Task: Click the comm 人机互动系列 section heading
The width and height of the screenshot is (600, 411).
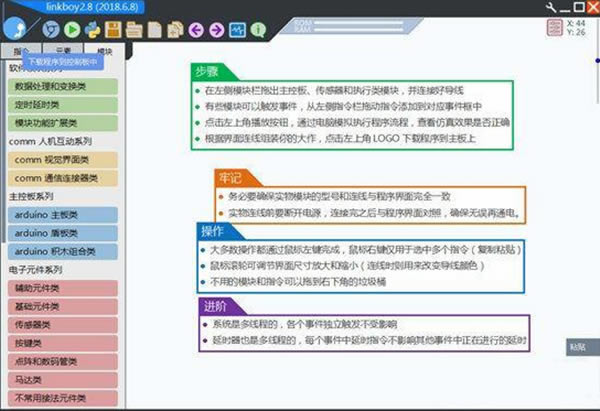Action: 50,141
